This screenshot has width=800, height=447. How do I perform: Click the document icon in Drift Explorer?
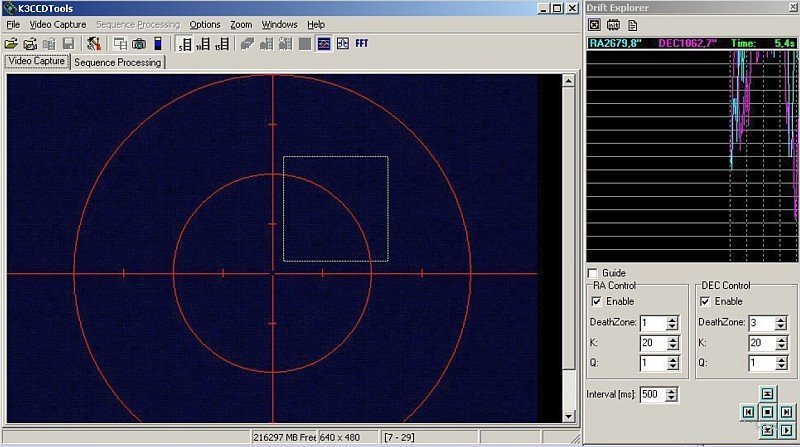(633, 25)
